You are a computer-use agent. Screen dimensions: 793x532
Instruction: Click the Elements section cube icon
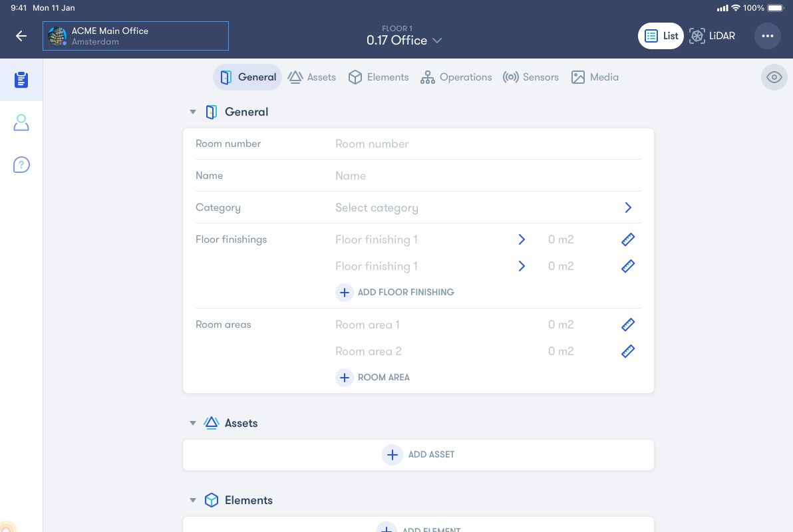click(x=212, y=500)
